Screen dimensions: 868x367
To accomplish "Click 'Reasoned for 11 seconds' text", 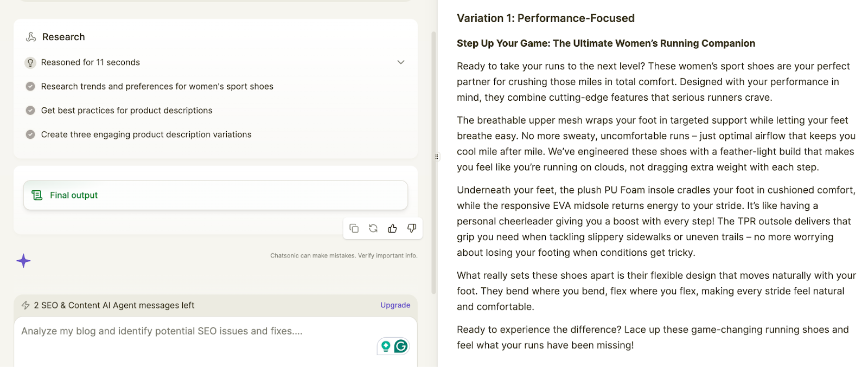I will pos(91,62).
